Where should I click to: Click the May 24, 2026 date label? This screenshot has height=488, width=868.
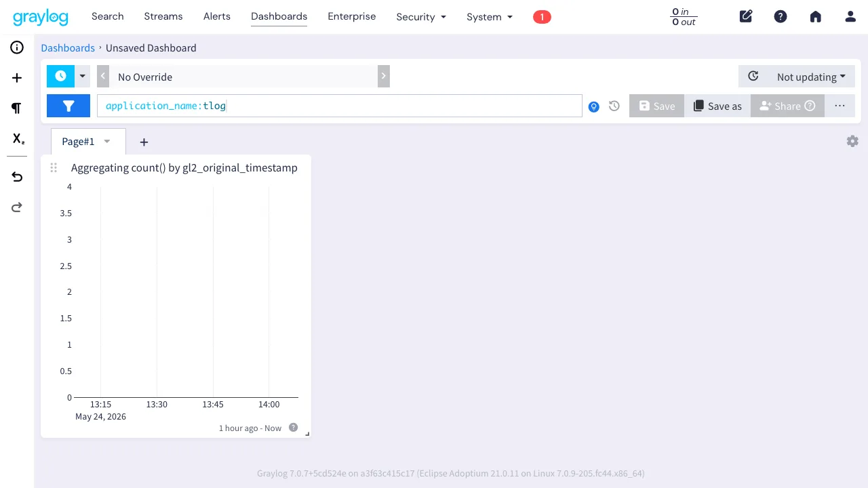[101, 416]
